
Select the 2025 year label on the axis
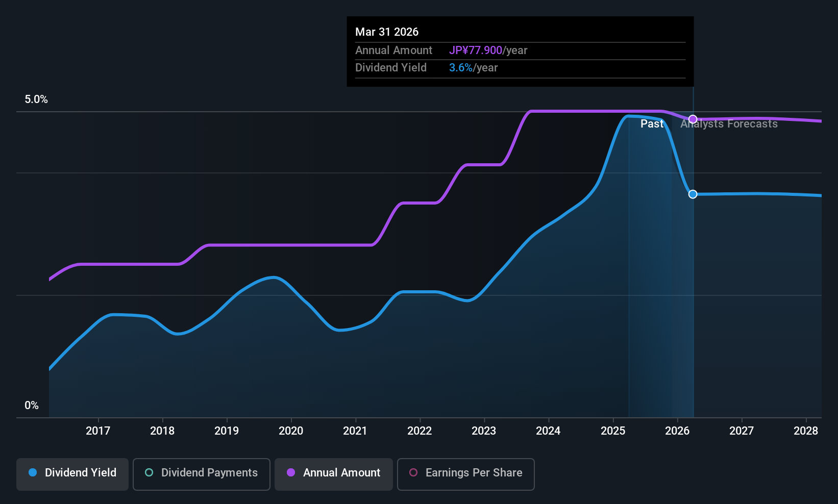pos(613,431)
